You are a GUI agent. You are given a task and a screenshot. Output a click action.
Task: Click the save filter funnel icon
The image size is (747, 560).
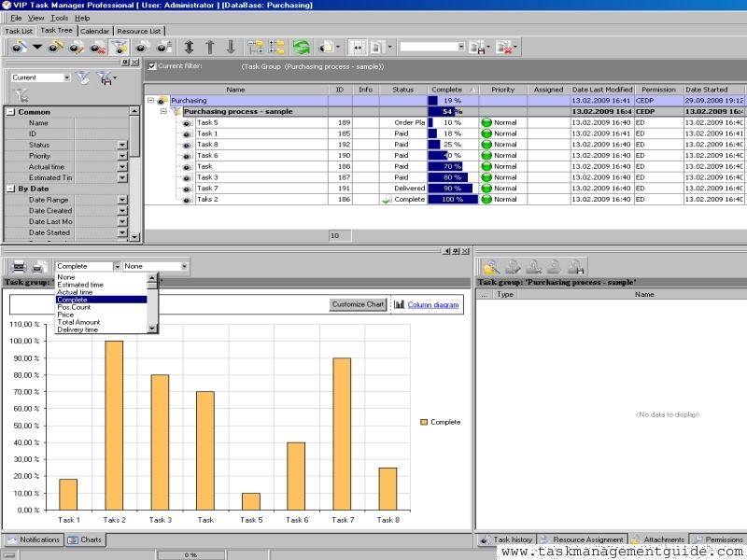(105, 77)
